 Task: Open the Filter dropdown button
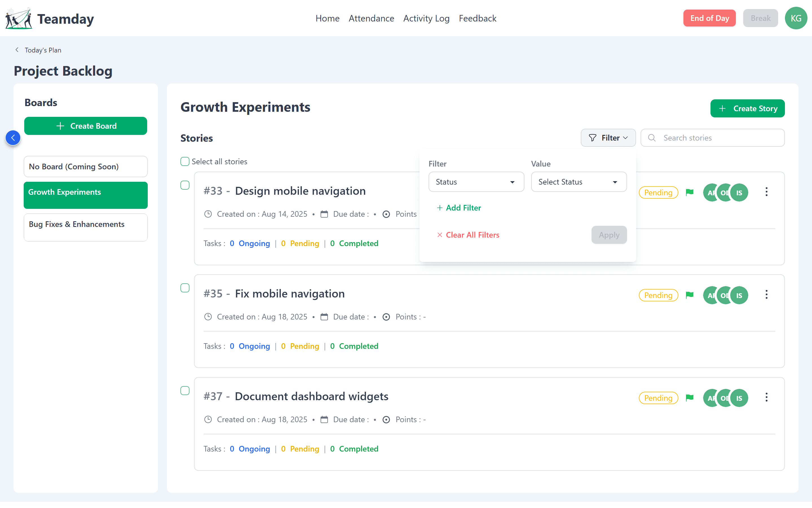(x=608, y=138)
